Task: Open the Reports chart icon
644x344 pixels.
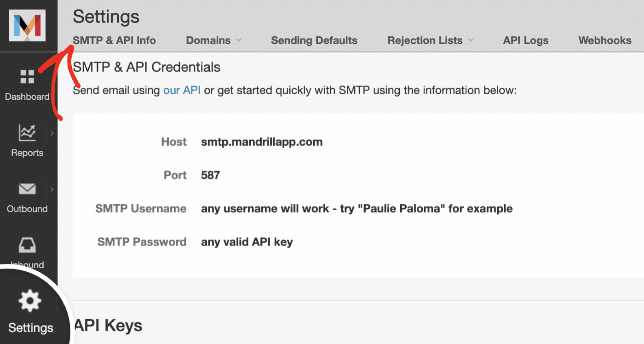Action: [x=27, y=133]
